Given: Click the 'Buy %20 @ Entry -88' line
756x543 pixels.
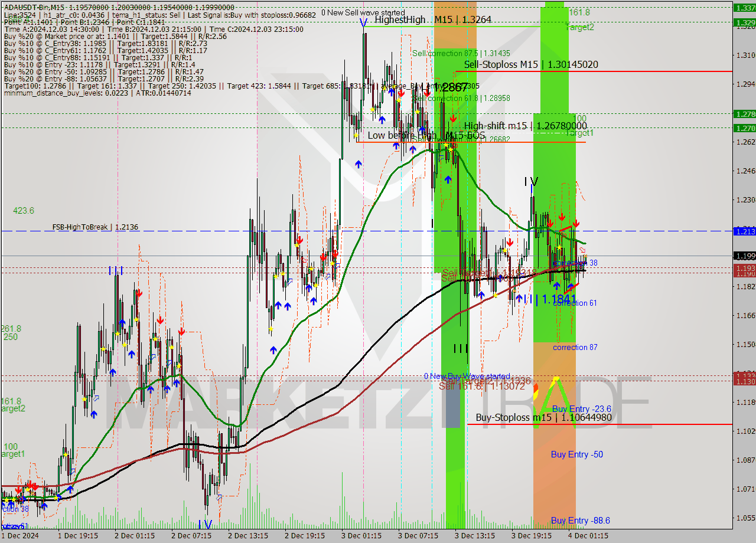Looking at the screenshot, I should coord(103,79).
